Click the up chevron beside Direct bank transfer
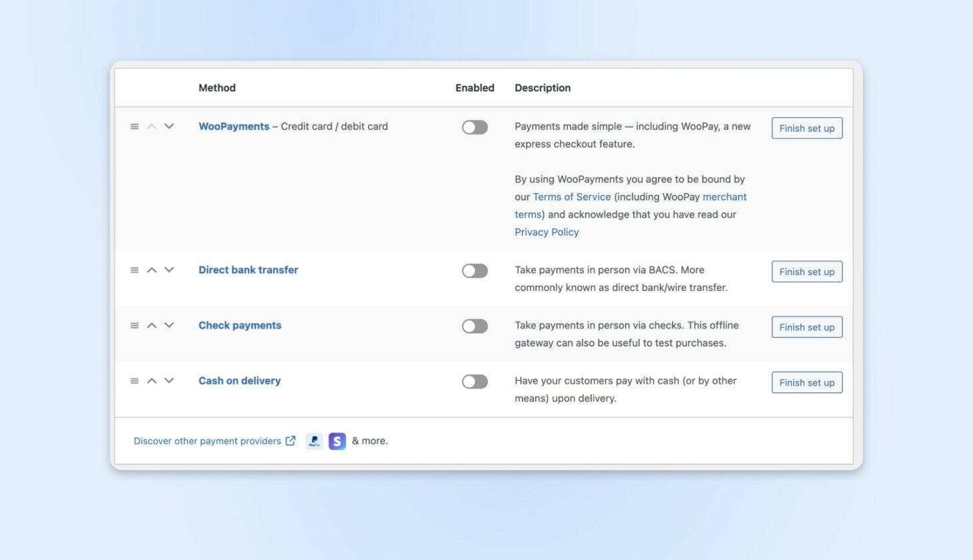This screenshot has width=973, height=560. pyautogui.click(x=151, y=270)
